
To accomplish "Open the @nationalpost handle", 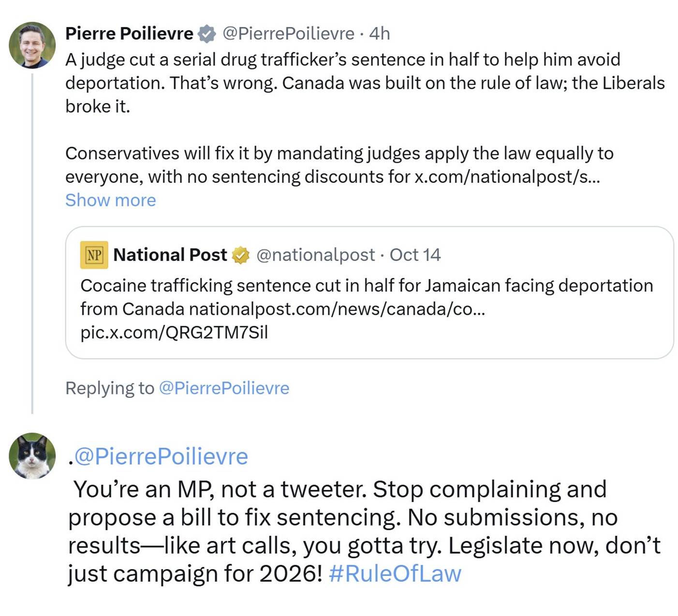I will [315, 255].
